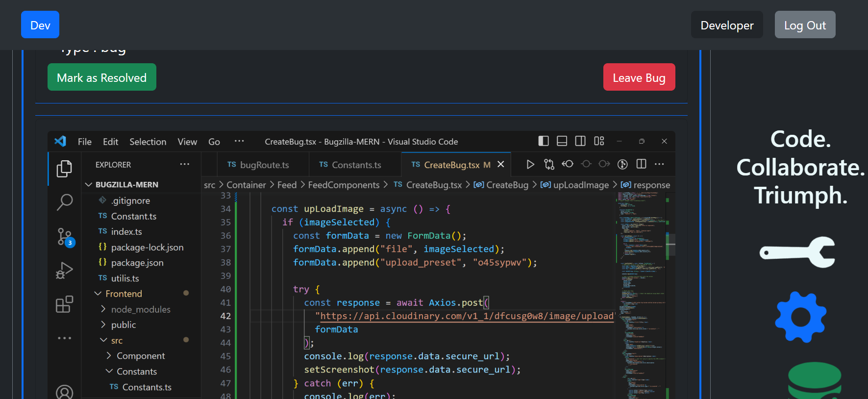Toggle the secondary sidebar layout icon
The width and height of the screenshot is (868, 399).
[580, 141]
